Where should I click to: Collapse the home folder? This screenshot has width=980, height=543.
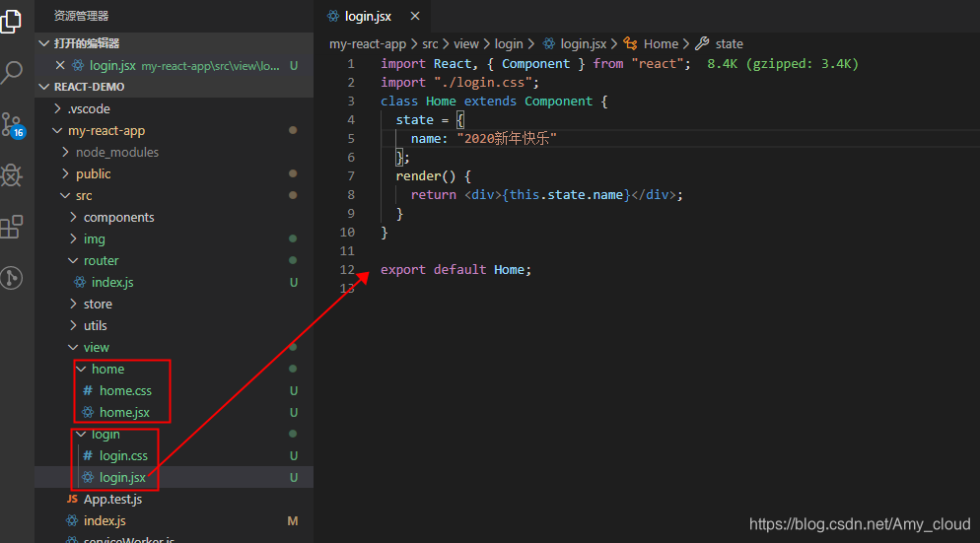tap(81, 369)
